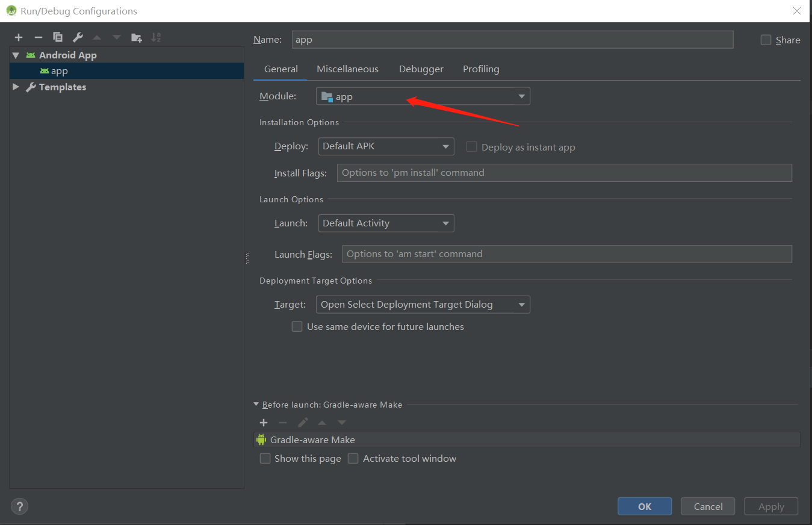Check Deploy as instant app
Viewport: 812px width, 525px height.
471,146
